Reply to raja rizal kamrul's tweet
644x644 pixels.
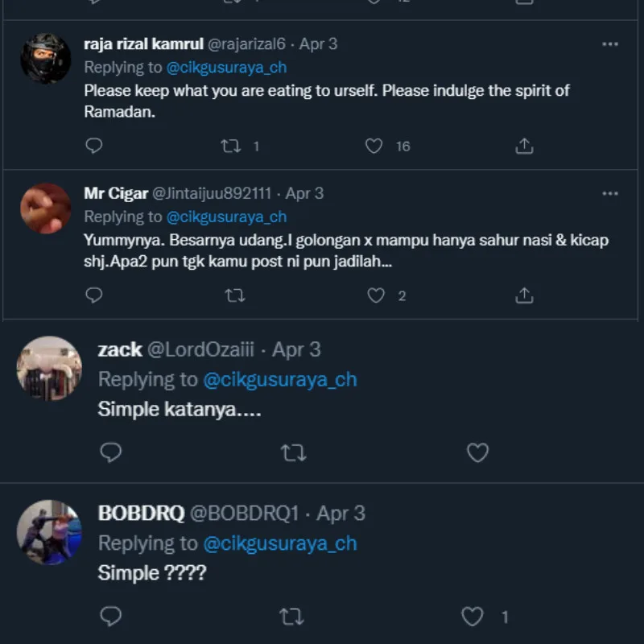click(94, 146)
